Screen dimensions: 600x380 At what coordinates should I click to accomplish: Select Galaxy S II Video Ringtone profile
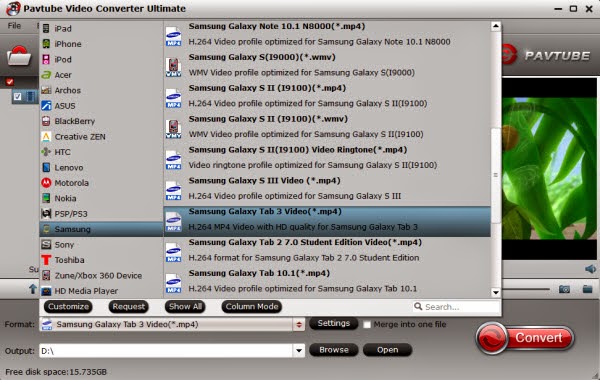pos(327,157)
